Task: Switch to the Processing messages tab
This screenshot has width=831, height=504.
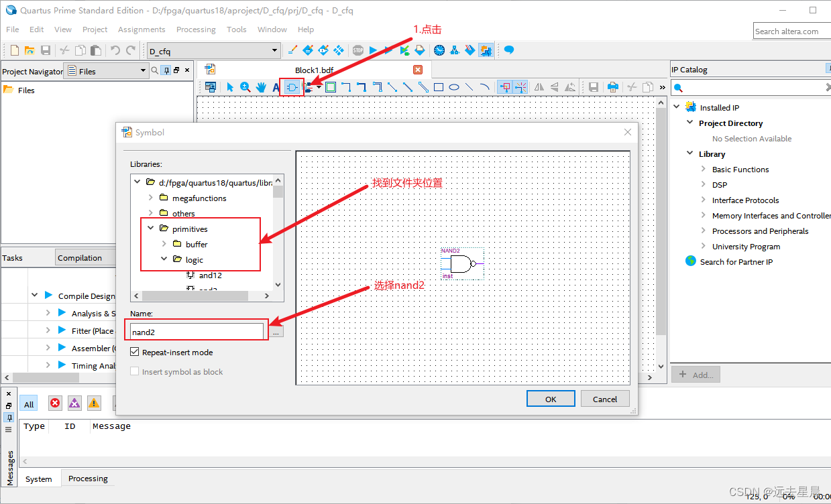Action: pyautogui.click(x=88, y=479)
